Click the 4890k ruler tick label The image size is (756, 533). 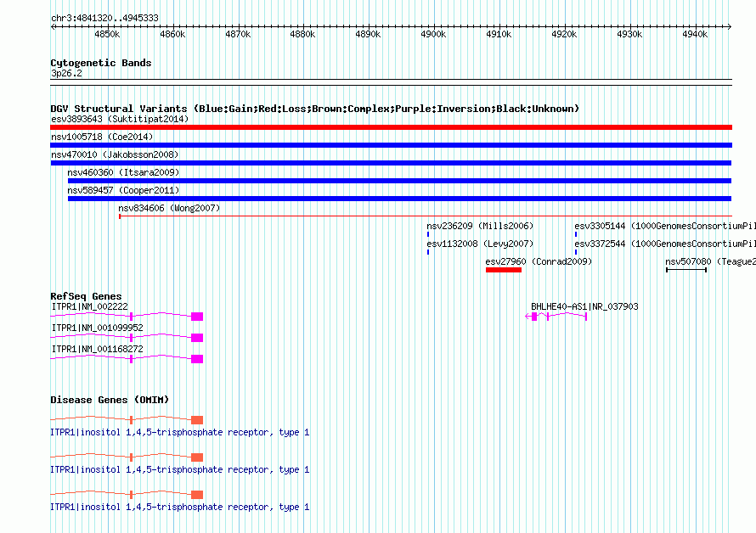[x=368, y=34]
